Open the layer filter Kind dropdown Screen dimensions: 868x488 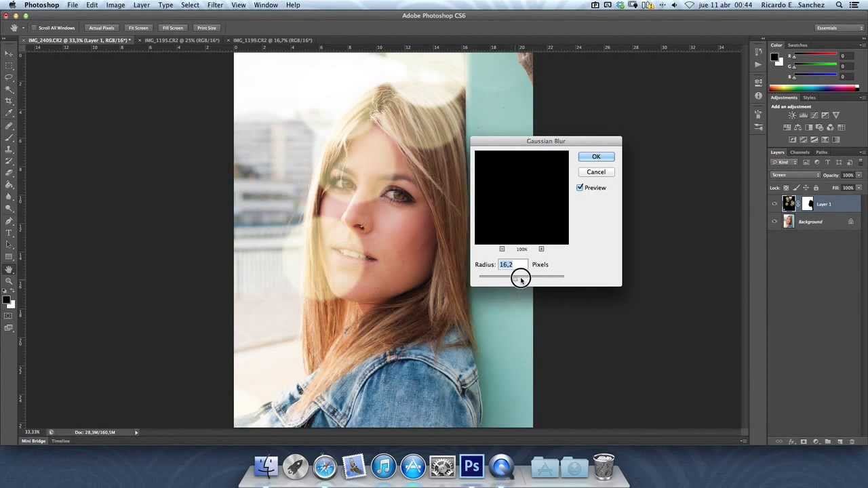[x=783, y=162]
